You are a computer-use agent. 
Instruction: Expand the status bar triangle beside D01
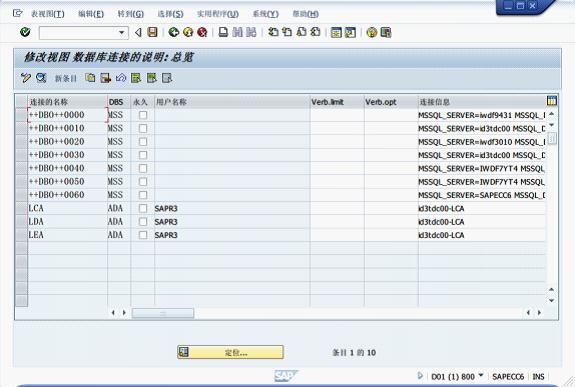pos(420,376)
